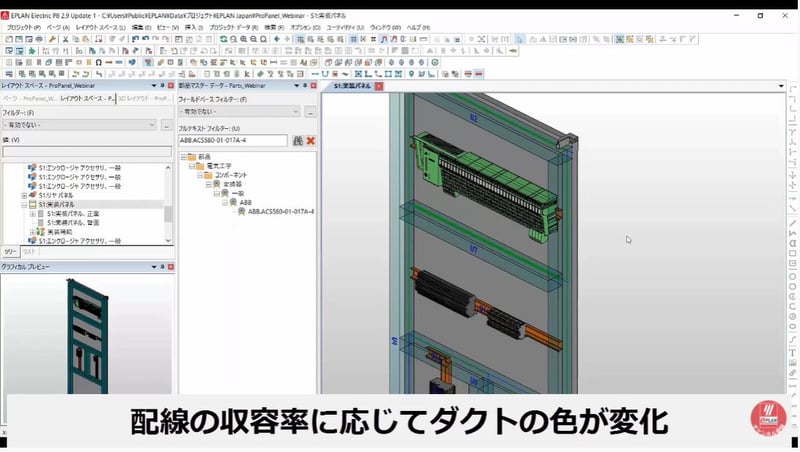This screenshot has width=800, height=452.
Task: Click the layout tree vertical scrollbar thumb
Action: tap(168, 214)
